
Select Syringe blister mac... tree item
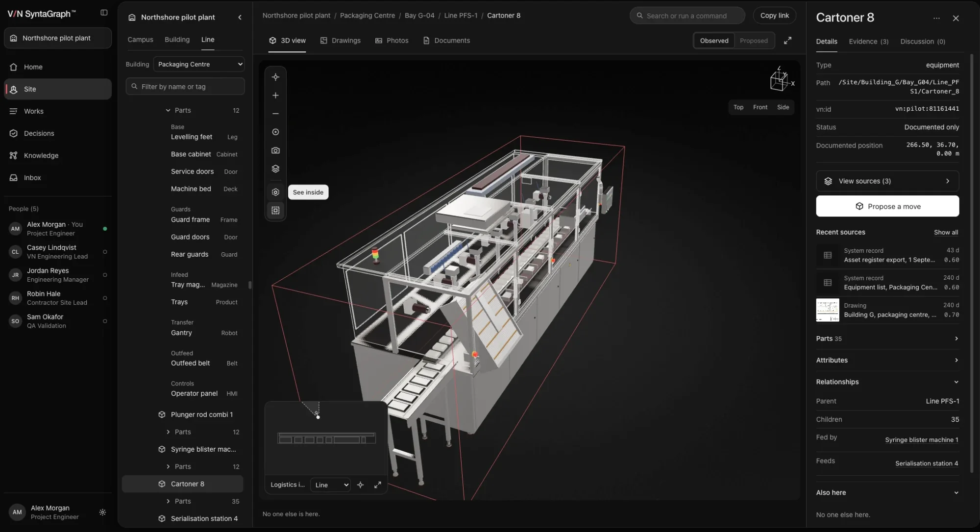click(182, 449)
